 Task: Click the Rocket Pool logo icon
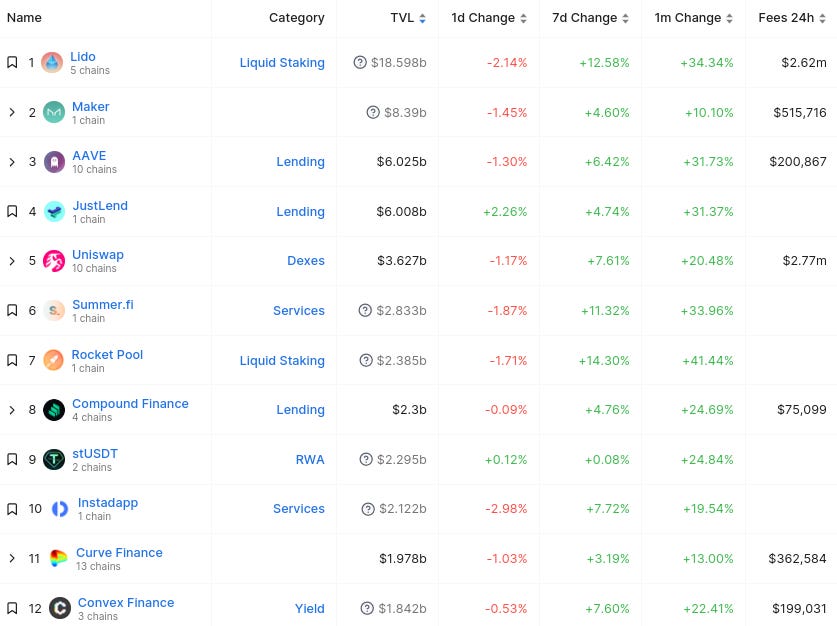coord(54,360)
